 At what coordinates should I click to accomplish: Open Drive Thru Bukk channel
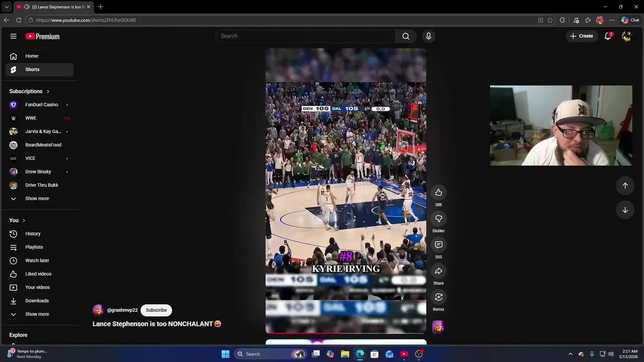pos(39,185)
